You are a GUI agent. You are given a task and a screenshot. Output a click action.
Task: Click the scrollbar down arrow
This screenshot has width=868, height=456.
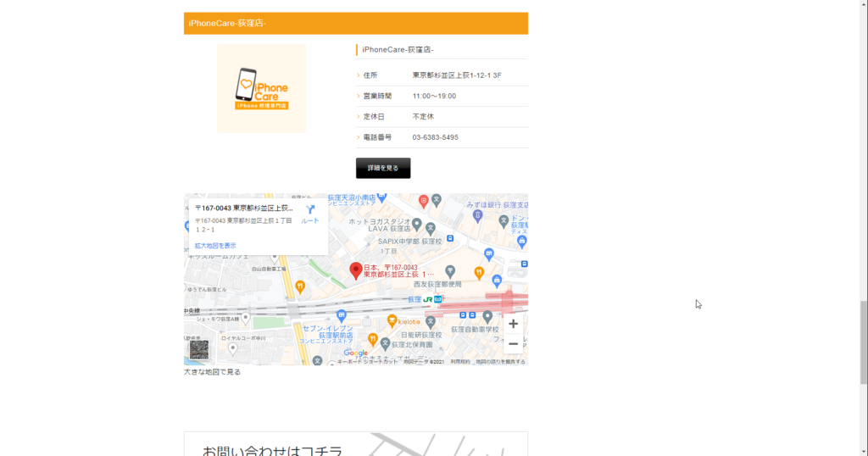[864, 452]
